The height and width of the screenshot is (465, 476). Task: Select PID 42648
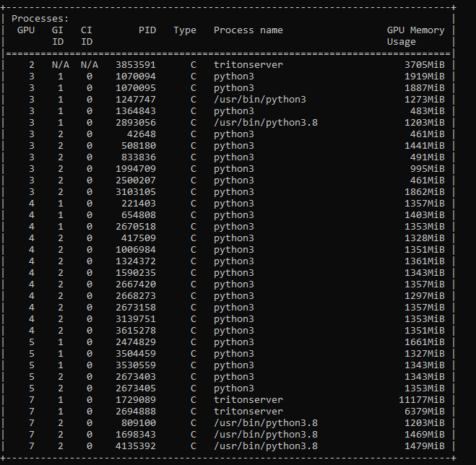click(x=142, y=134)
